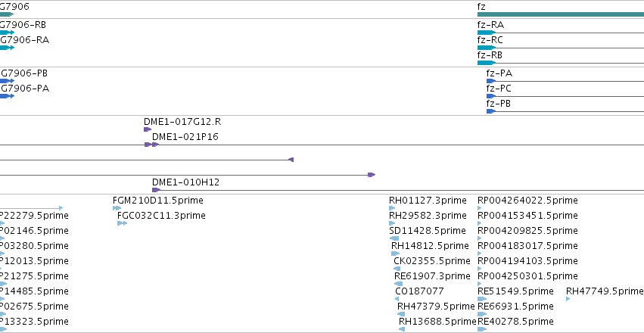Image resolution: width=644 pixels, height=333 pixels.
Task: Click the DME1-010H12 purple arrow glyph
Action: pos(156,190)
